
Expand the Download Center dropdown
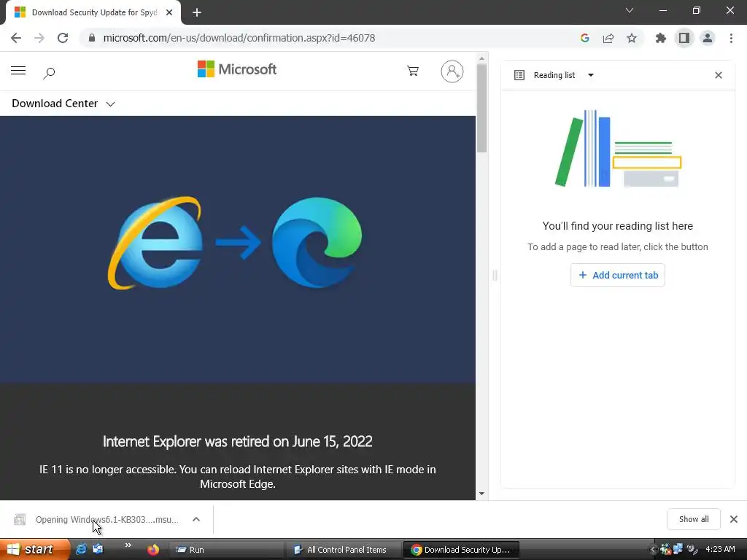63,104
